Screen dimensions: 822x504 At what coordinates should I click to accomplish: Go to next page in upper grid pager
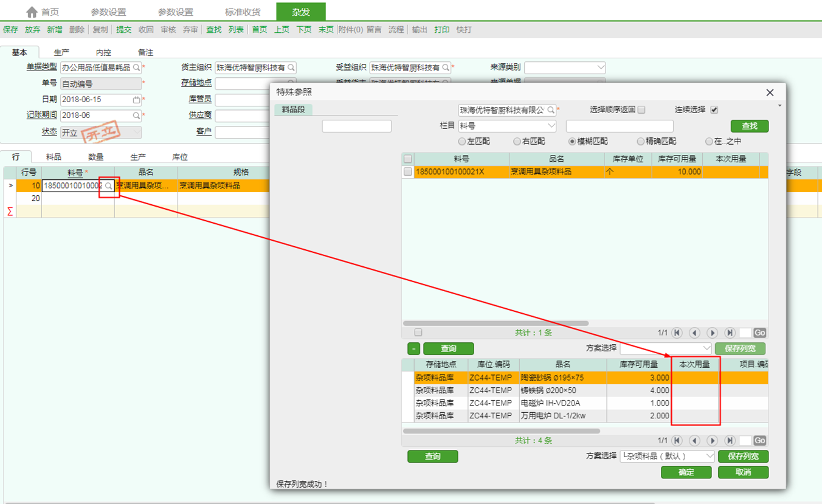coord(712,333)
